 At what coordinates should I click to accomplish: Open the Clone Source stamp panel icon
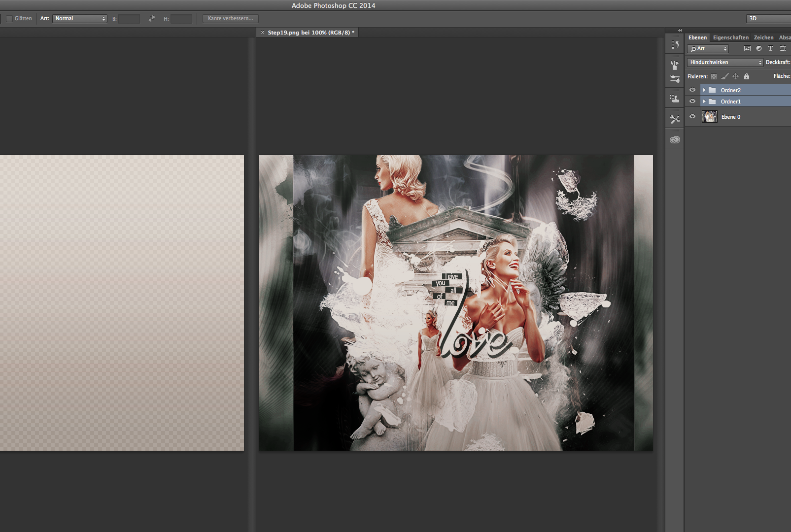pos(675,99)
